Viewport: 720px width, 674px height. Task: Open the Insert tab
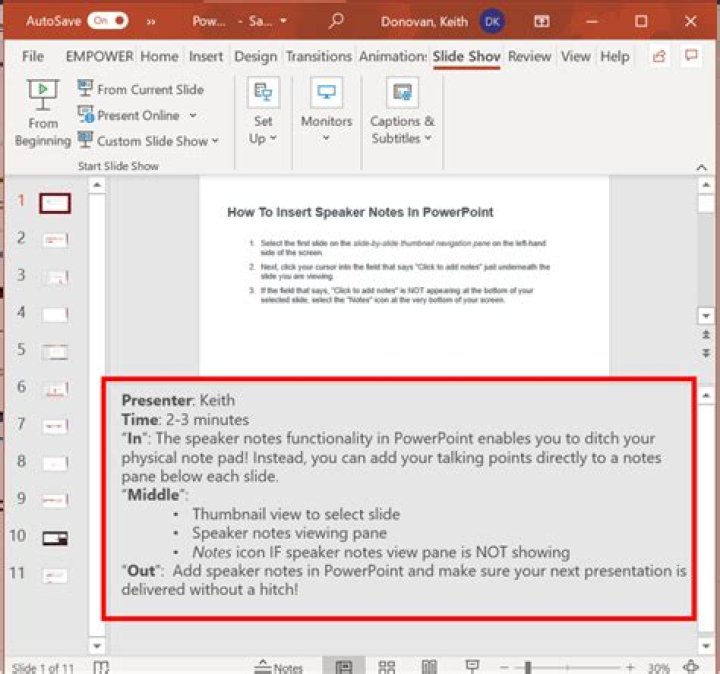pyautogui.click(x=206, y=56)
